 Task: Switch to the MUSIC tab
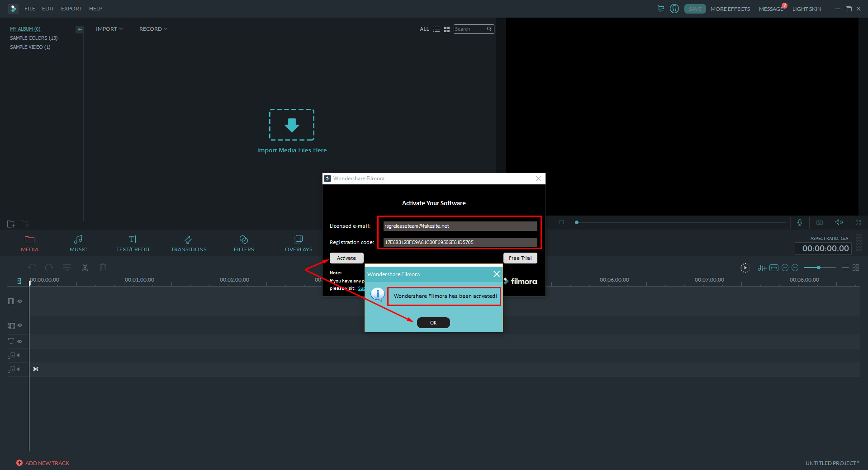[78, 244]
